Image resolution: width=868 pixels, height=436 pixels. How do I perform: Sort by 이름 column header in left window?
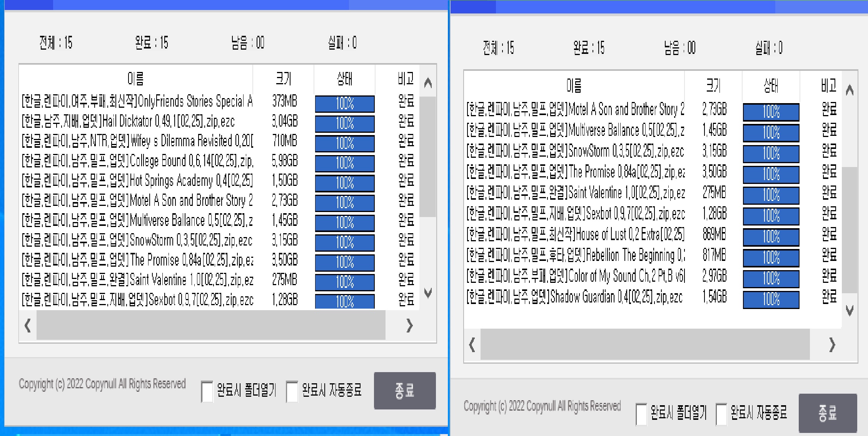point(135,79)
